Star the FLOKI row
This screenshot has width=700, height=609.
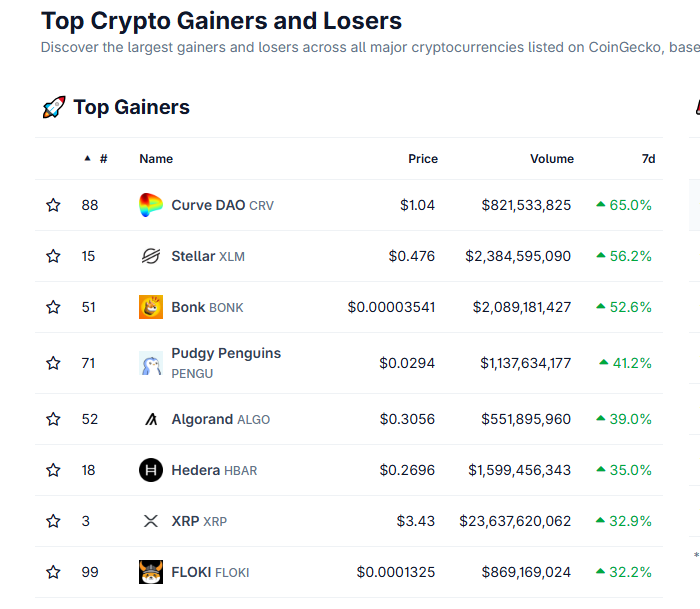click(x=53, y=572)
